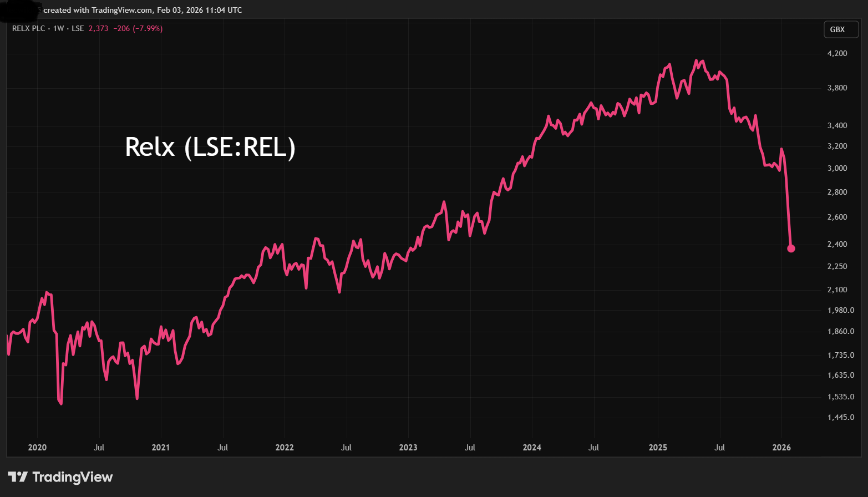Image resolution: width=868 pixels, height=497 pixels.
Task: Click the Relx (LSE:REL) chart title
Action: (211, 147)
